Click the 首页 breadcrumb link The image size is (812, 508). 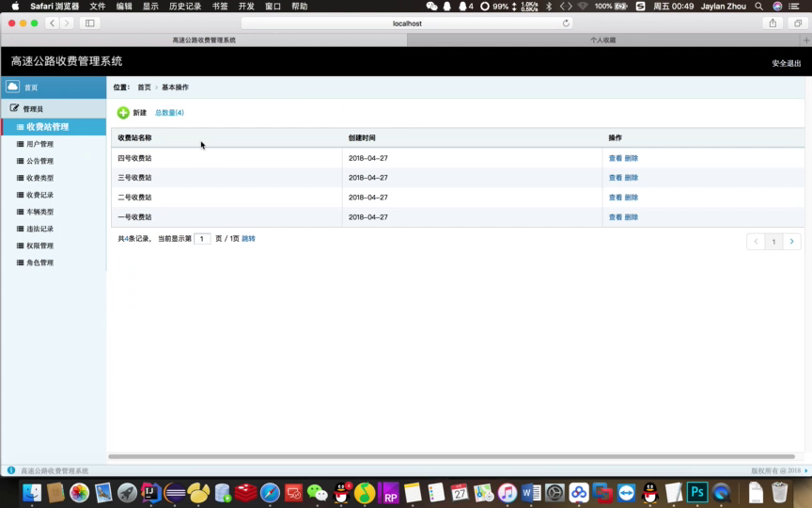click(x=144, y=87)
